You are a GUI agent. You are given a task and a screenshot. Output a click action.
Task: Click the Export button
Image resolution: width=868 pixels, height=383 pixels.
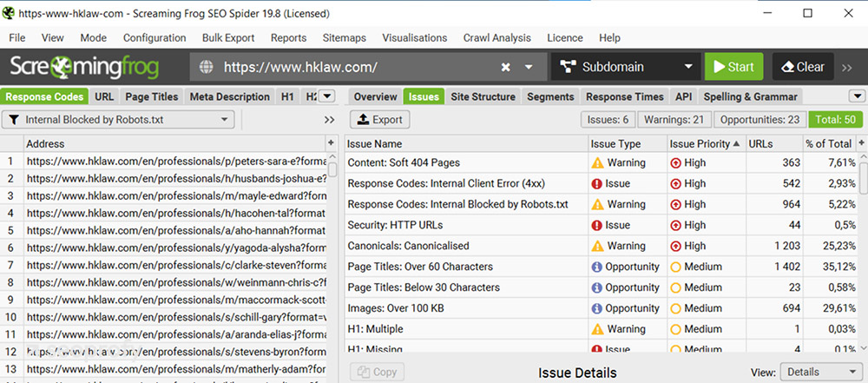point(380,120)
